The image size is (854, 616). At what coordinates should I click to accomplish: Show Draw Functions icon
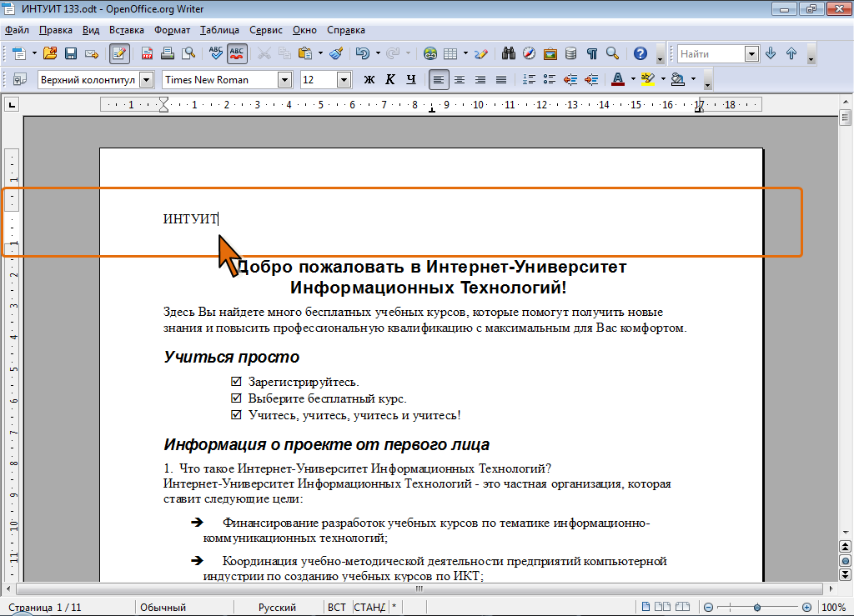481,53
